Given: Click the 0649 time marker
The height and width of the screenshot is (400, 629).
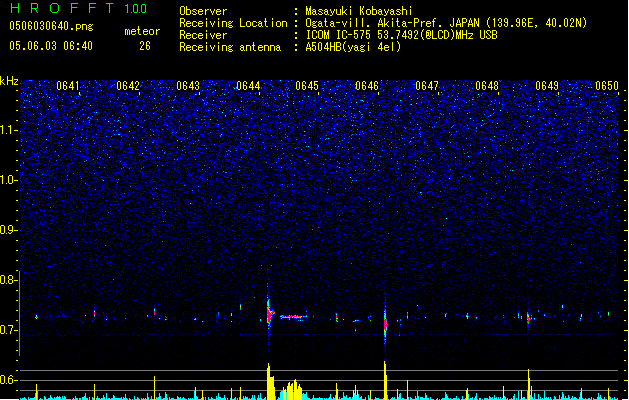Looking at the screenshot, I should point(547,85).
